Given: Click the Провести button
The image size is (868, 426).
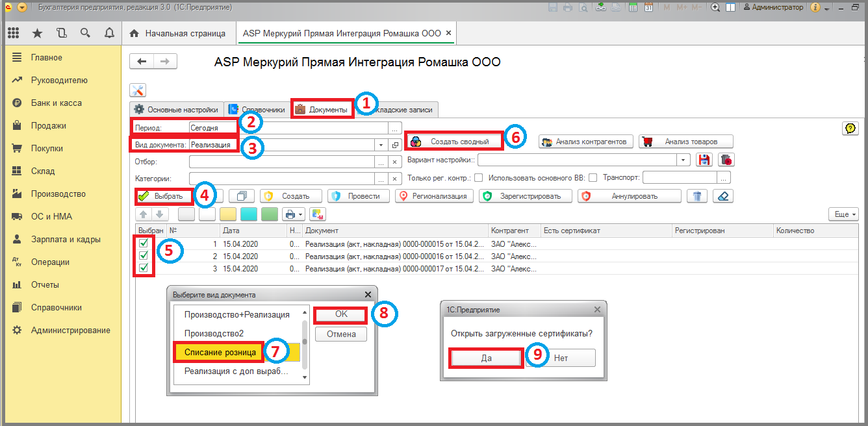Looking at the screenshot, I should 359,195.
